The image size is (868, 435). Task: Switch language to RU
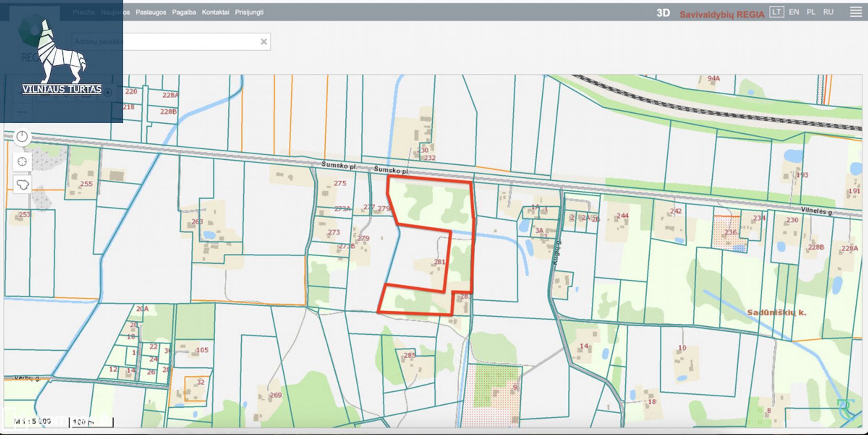point(828,12)
